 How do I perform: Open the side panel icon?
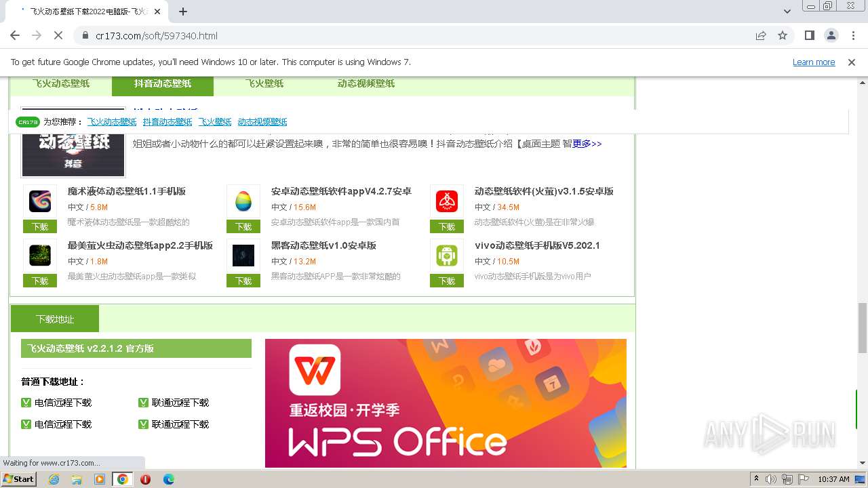[x=810, y=35]
